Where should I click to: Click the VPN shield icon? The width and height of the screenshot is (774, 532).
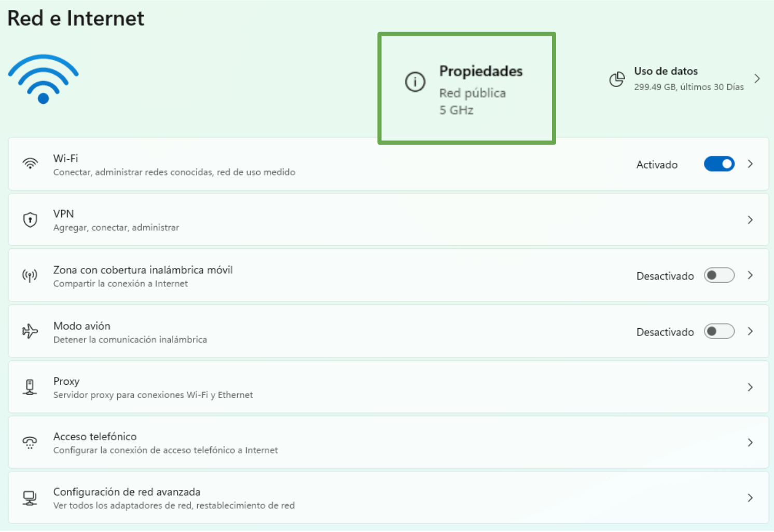click(x=30, y=219)
